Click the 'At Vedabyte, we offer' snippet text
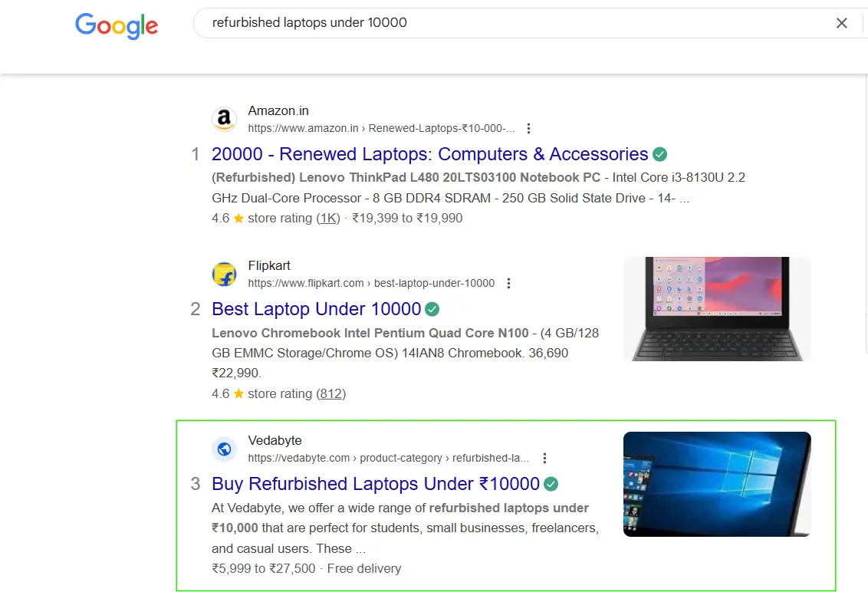Viewport: 868px width, 592px height. (405, 528)
